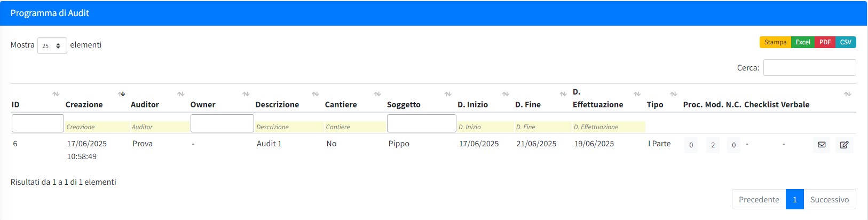Download the table as PDF
Image resolution: width=868 pixels, height=220 pixels.
point(825,42)
